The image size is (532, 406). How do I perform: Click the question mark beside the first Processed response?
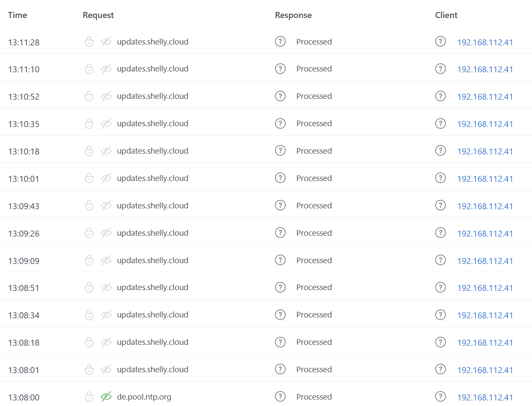[280, 41]
